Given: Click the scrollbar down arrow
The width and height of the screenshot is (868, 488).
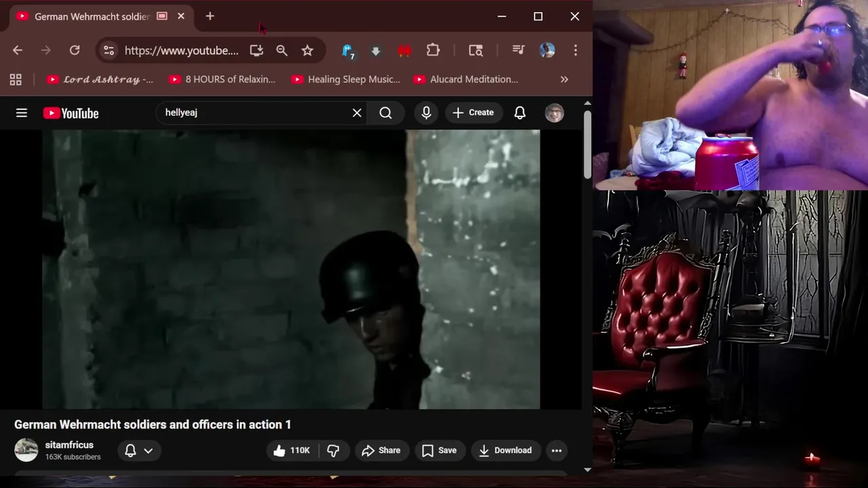Looking at the screenshot, I should [x=587, y=469].
